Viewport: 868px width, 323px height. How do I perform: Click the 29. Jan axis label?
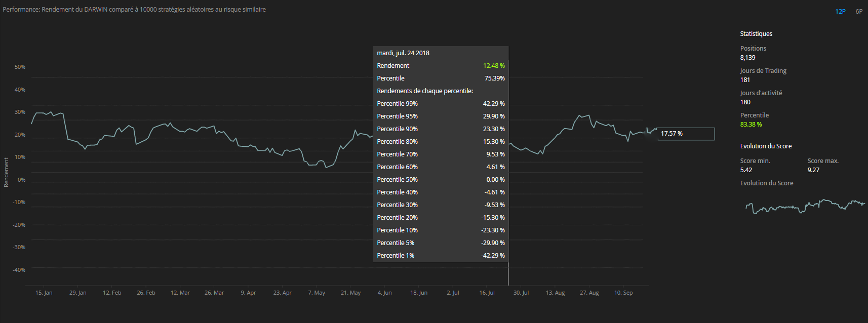[78, 293]
